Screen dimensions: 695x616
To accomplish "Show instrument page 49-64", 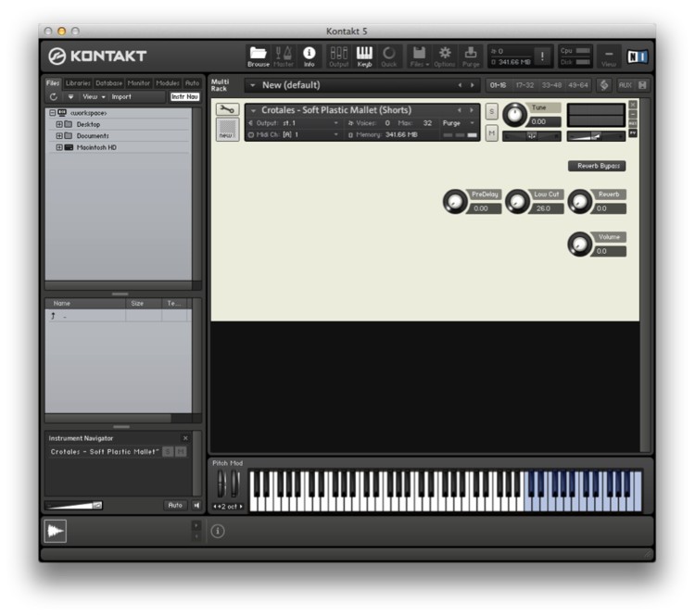I will pyautogui.click(x=578, y=85).
